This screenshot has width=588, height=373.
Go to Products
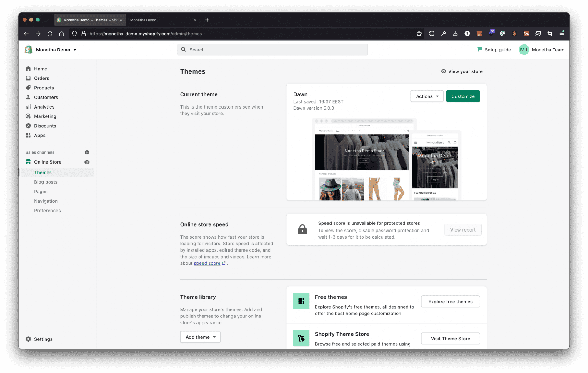pos(44,88)
